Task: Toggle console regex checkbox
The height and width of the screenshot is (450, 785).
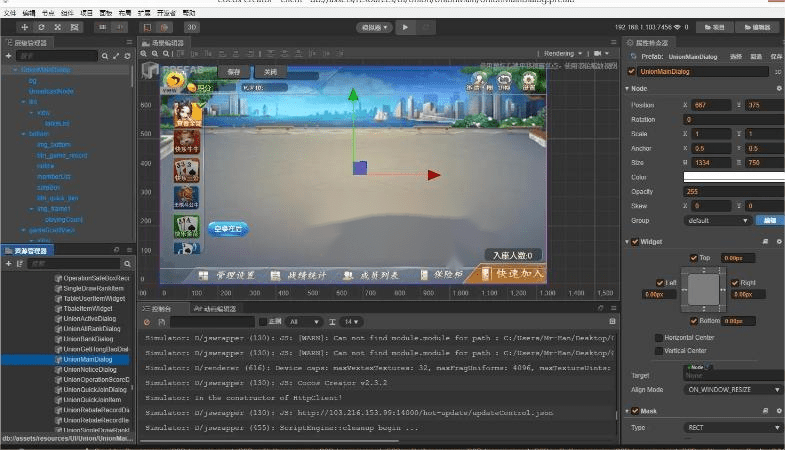Action: point(263,322)
